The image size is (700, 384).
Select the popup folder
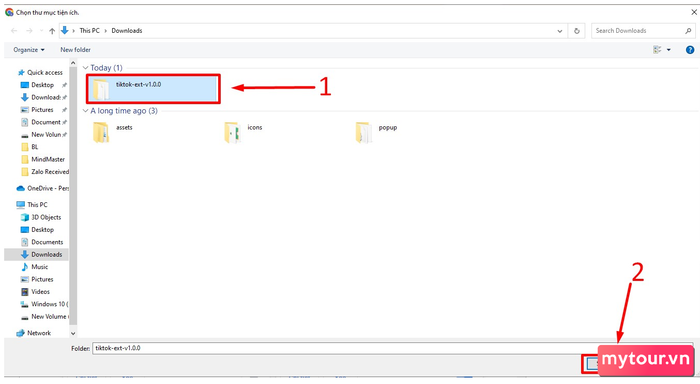point(376,132)
